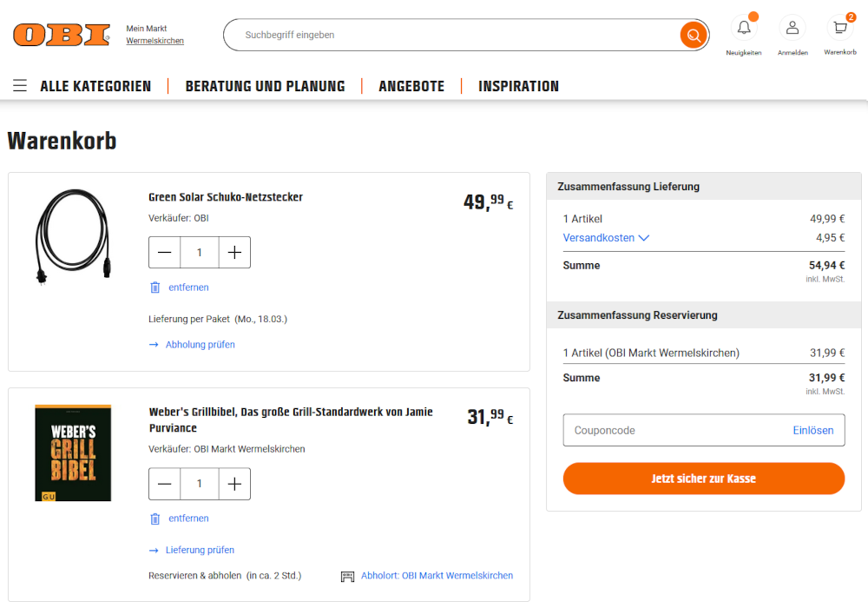
Task: Open the Warenkorb cart icon
Action: 839,28
